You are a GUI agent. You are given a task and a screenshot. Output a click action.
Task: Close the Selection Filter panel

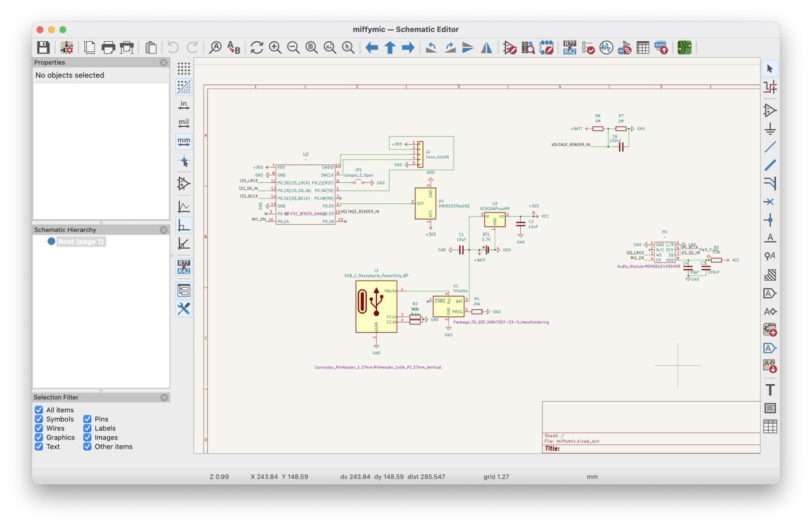pyautogui.click(x=164, y=397)
